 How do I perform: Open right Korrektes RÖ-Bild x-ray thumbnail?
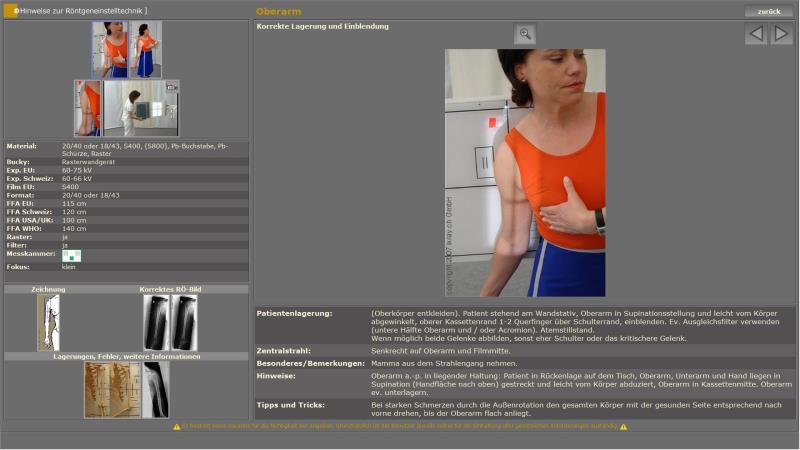pyautogui.click(x=184, y=322)
